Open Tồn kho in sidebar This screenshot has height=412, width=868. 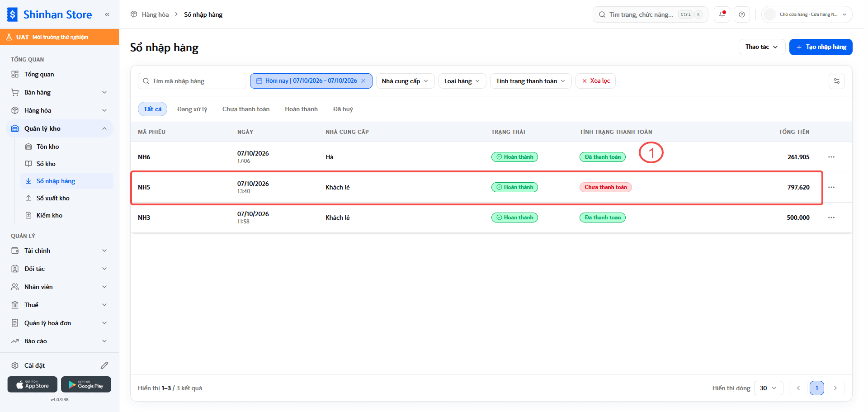(67, 147)
